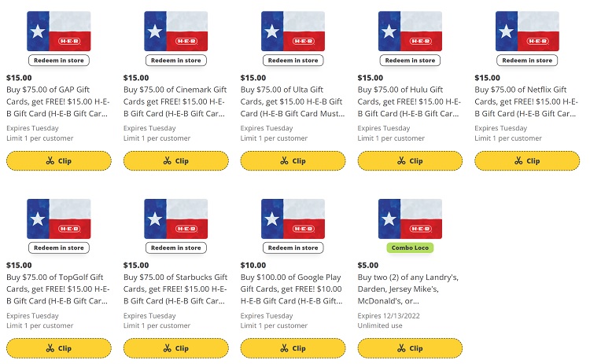The height and width of the screenshot is (364, 590).
Task: Select Redeem in store badge on Ulta coupon
Action: [x=293, y=61]
